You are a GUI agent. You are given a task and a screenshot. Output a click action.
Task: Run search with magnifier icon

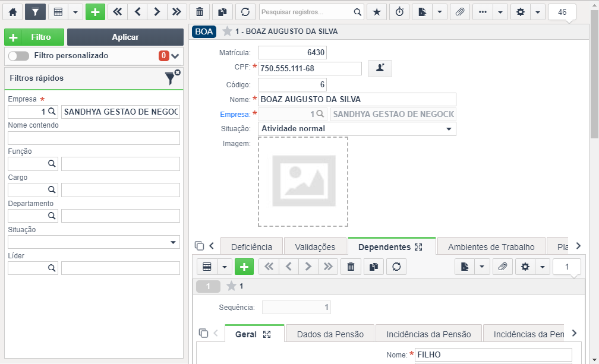358,12
